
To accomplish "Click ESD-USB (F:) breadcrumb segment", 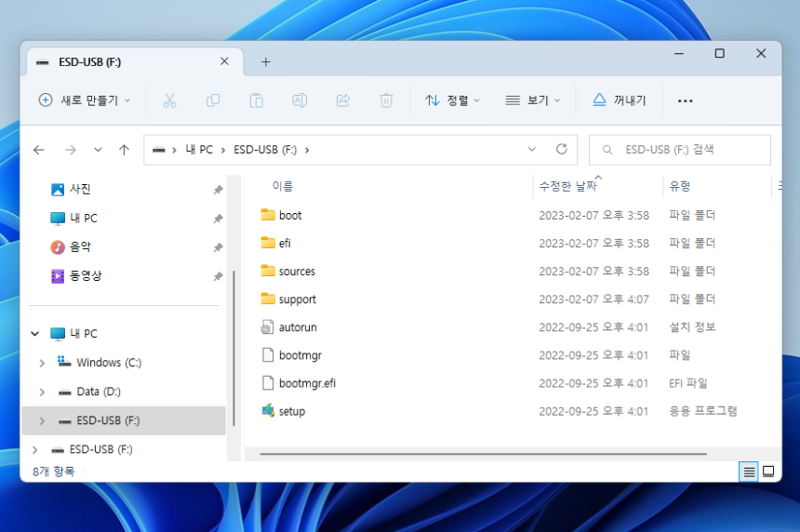I will (265, 150).
